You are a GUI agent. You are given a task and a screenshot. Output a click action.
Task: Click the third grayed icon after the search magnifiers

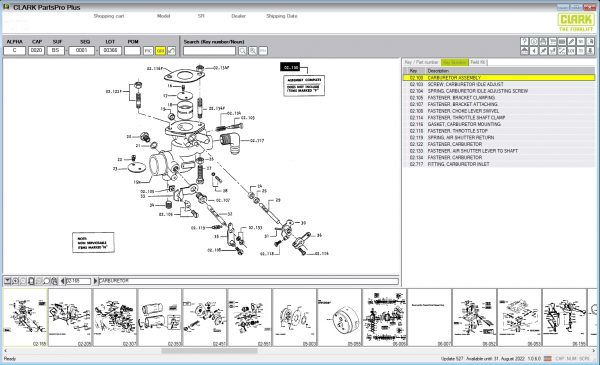pos(263,51)
